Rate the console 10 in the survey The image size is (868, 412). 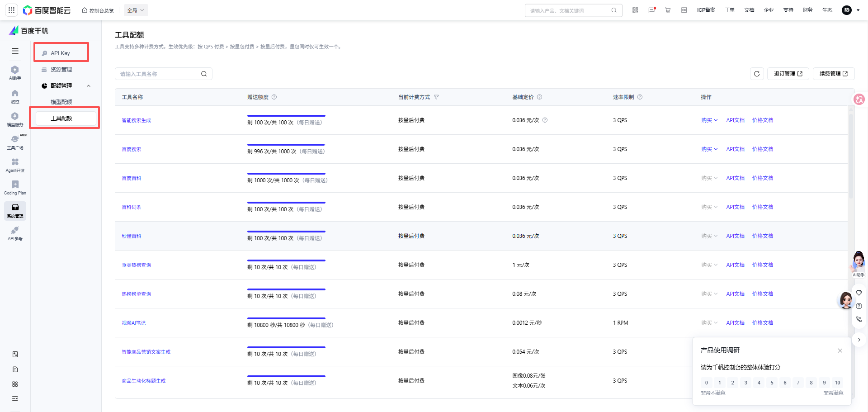(837, 383)
